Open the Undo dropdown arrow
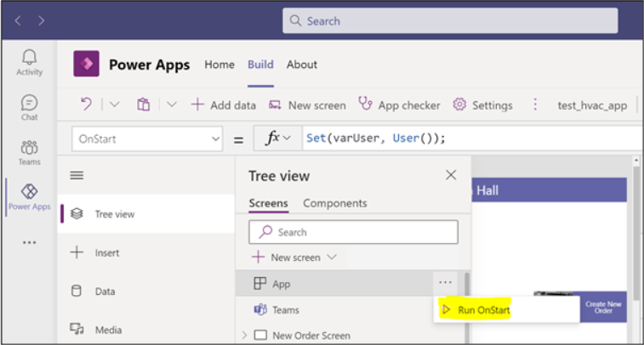The height and width of the screenshot is (345, 644). [114, 105]
